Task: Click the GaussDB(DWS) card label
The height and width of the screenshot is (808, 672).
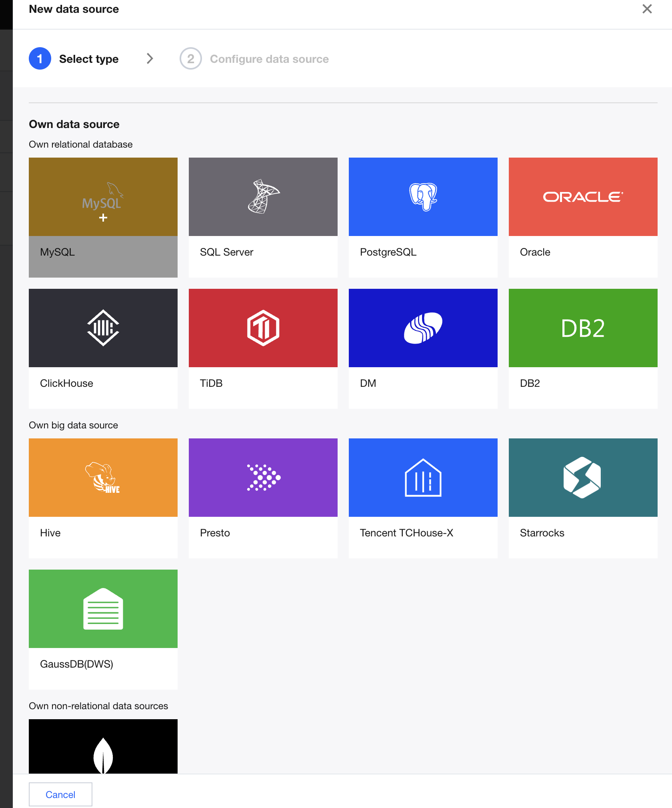Action: [x=76, y=664]
